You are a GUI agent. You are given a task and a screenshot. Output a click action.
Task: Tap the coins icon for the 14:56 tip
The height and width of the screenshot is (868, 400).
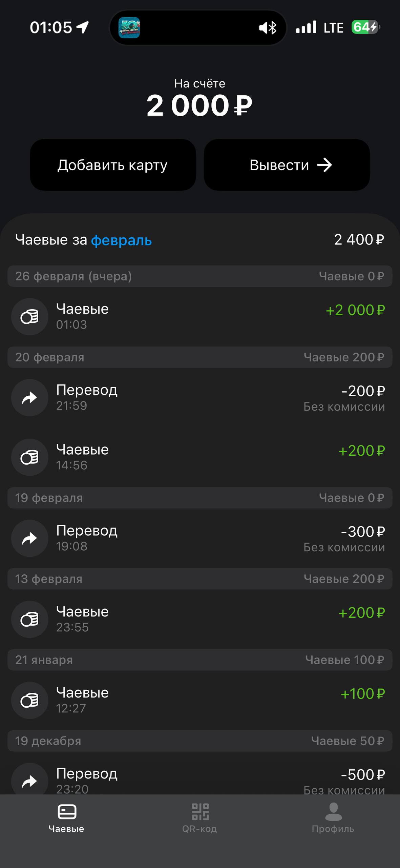[30, 457]
